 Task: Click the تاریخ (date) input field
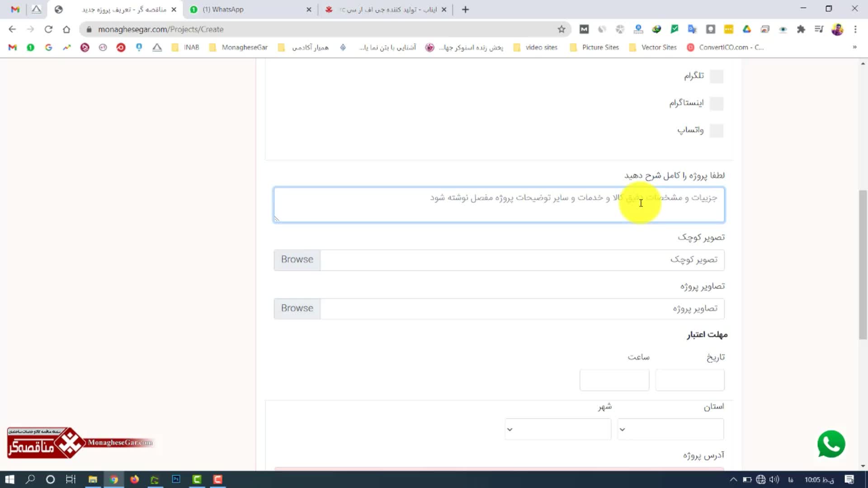tap(689, 380)
